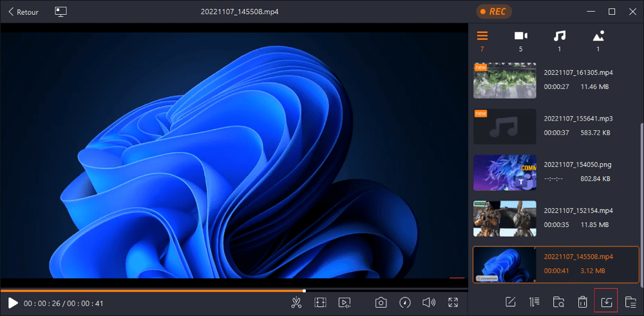Click the 583.72 KB size value

pyautogui.click(x=595, y=133)
